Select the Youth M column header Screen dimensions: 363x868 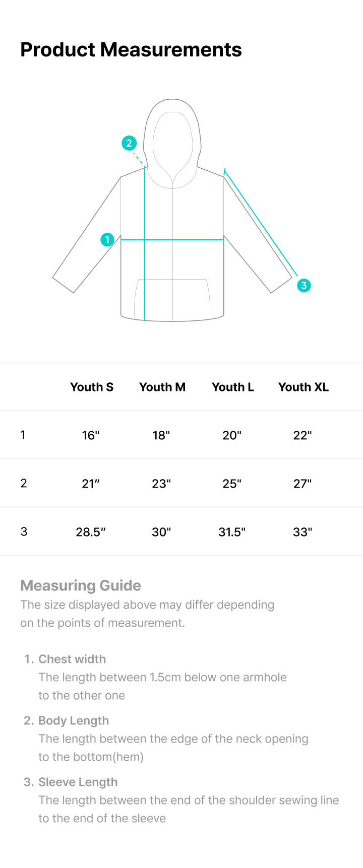162,387
